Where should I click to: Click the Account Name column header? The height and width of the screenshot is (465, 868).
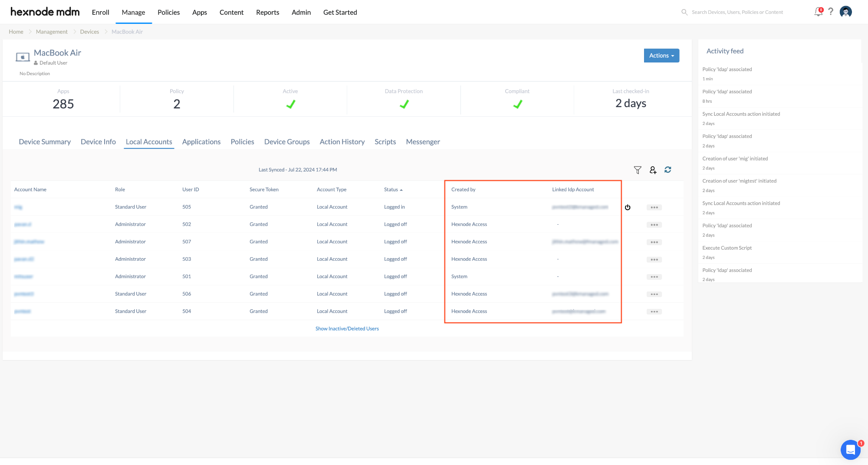pyautogui.click(x=30, y=190)
